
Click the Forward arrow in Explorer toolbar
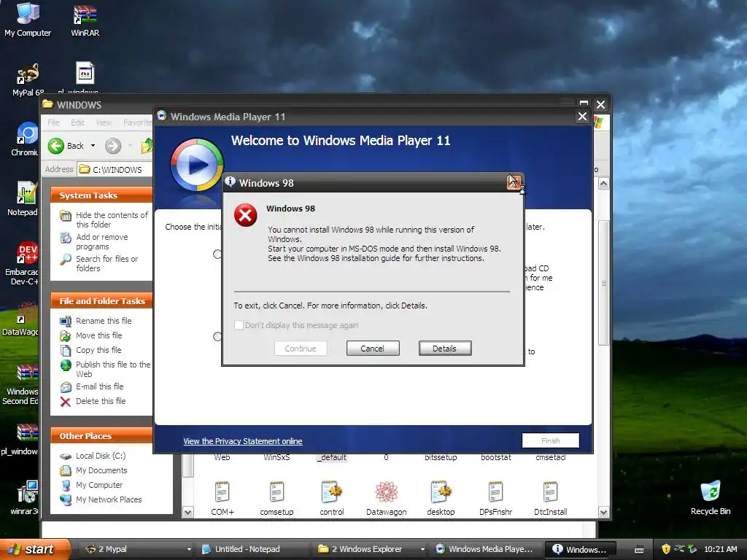click(x=113, y=146)
